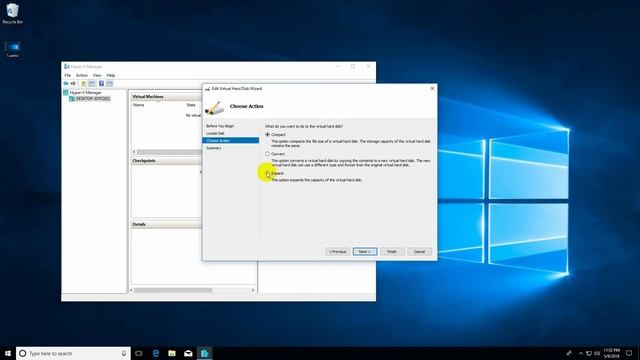Go to Before You Begin wizard step
640x360 pixels.
(x=220, y=126)
